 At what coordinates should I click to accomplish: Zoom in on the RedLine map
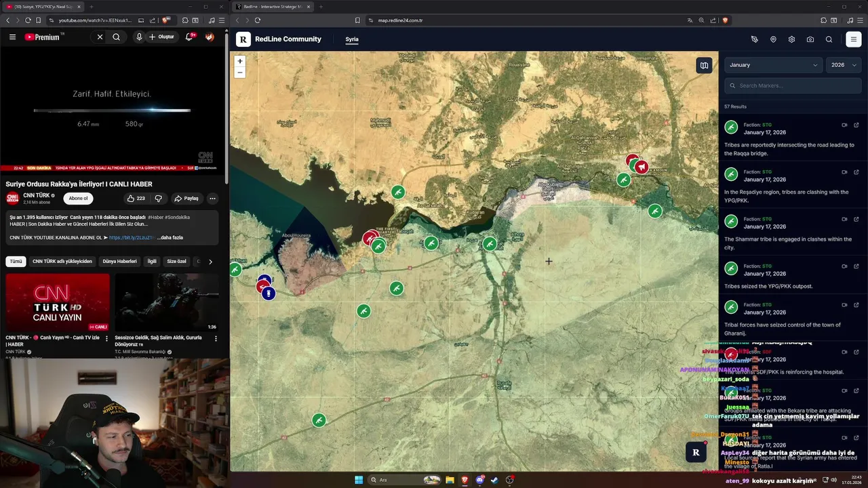[x=239, y=61]
